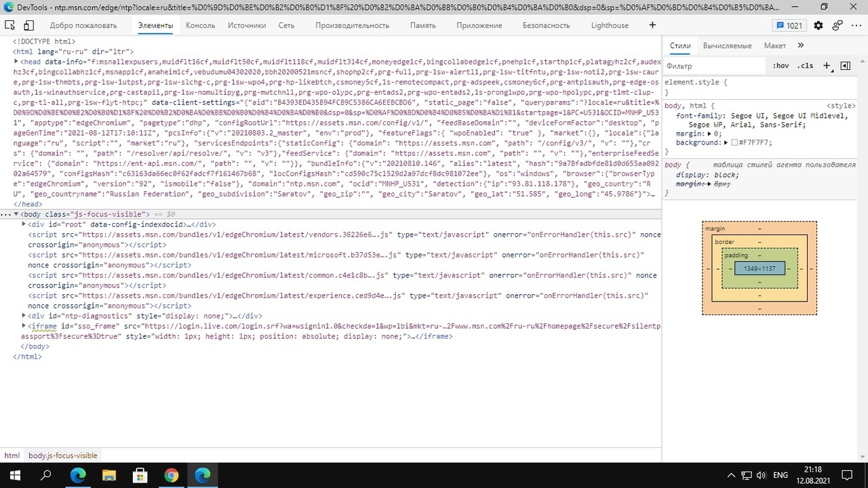Toggle .cls element classes panel

pyautogui.click(x=805, y=66)
